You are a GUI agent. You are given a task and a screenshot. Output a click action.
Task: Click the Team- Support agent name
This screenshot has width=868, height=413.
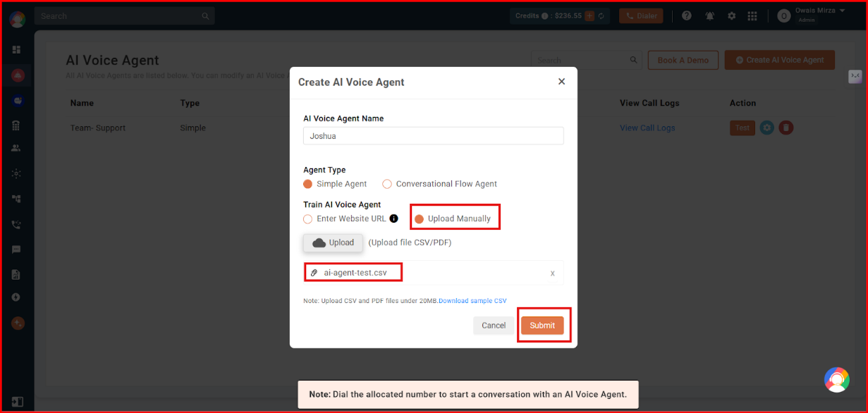[98, 128]
